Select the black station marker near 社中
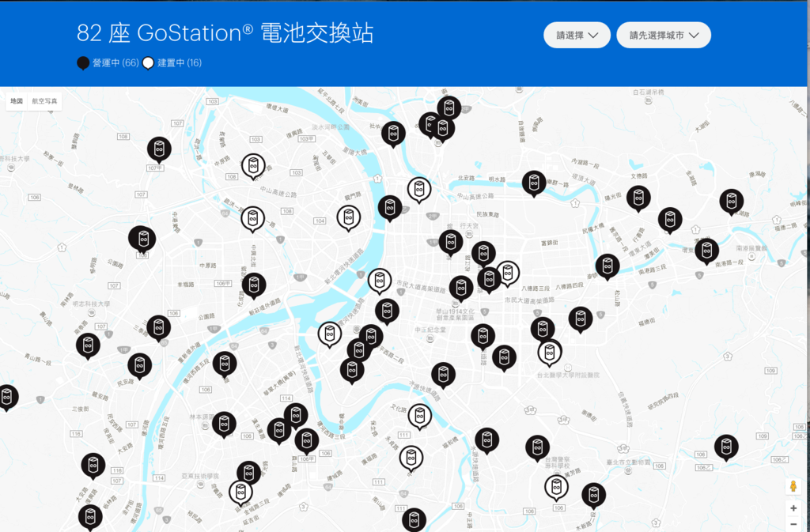 [x=393, y=134]
